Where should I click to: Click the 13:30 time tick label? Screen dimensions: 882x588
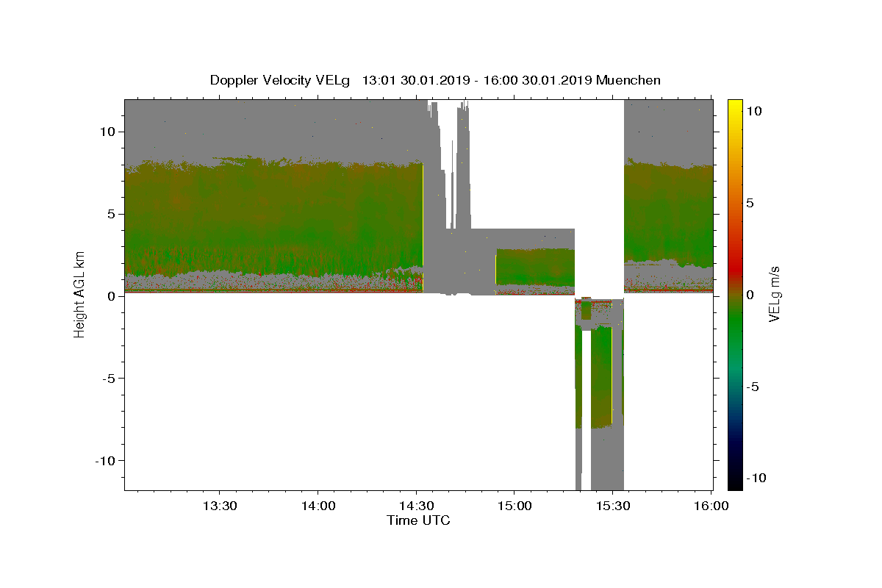tap(219, 506)
